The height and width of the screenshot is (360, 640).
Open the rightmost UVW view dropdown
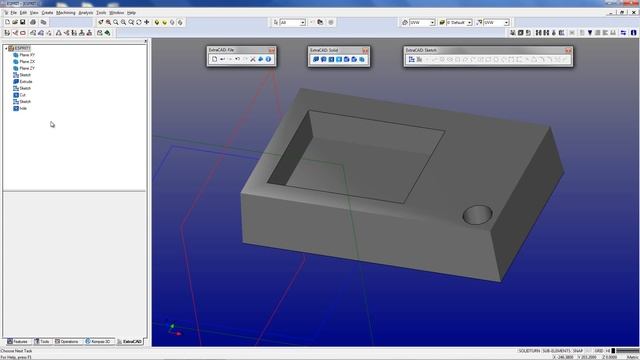point(506,22)
